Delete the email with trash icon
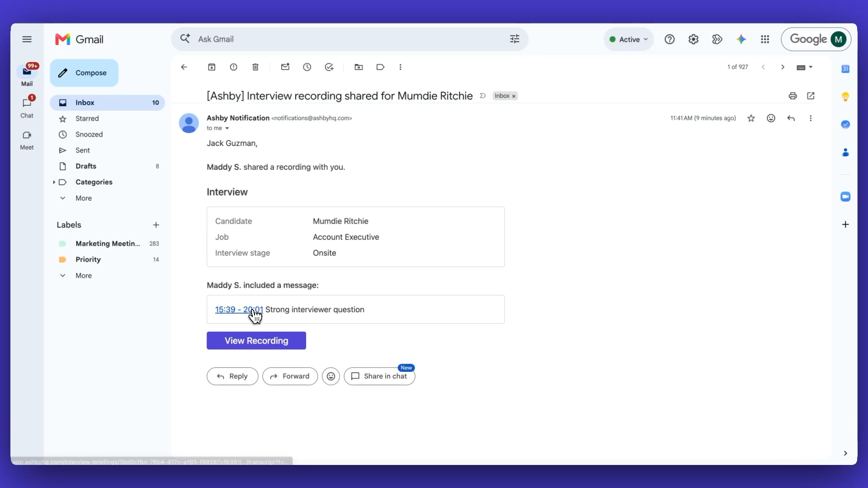The width and height of the screenshot is (868, 488). tap(255, 67)
